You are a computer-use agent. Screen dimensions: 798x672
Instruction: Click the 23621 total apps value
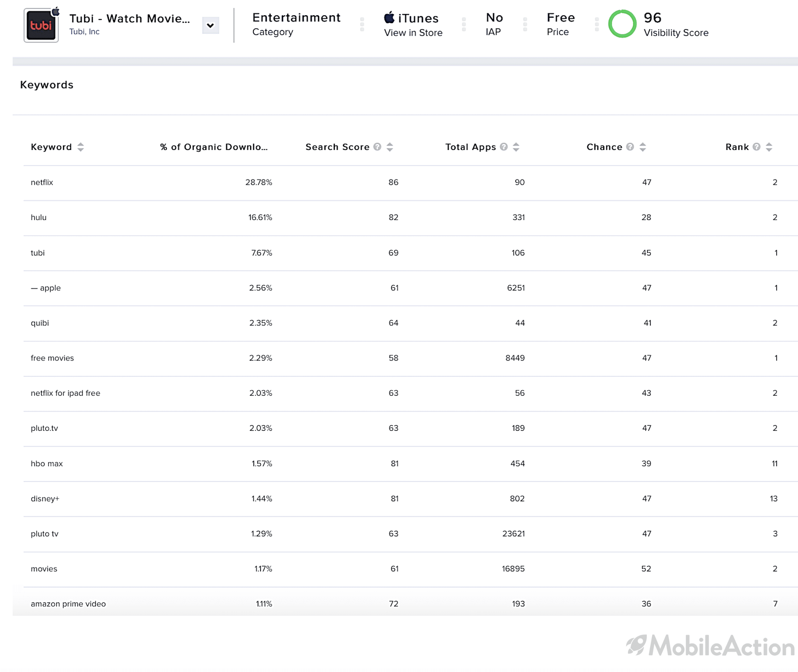(x=514, y=534)
